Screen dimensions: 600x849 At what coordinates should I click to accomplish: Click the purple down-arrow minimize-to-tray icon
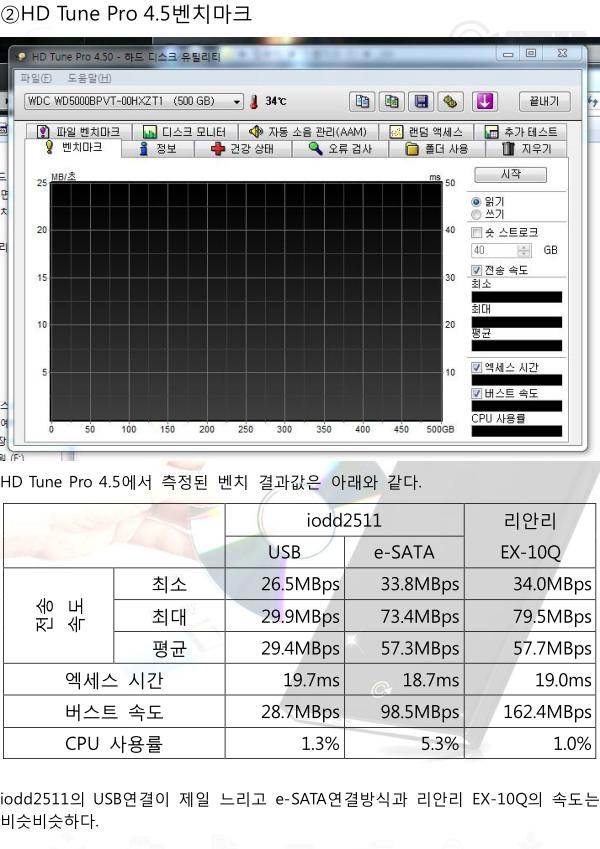[x=484, y=101]
